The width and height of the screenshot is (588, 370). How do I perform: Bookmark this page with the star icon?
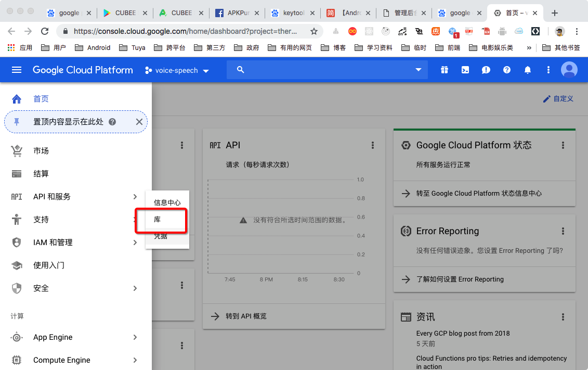[314, 31]
